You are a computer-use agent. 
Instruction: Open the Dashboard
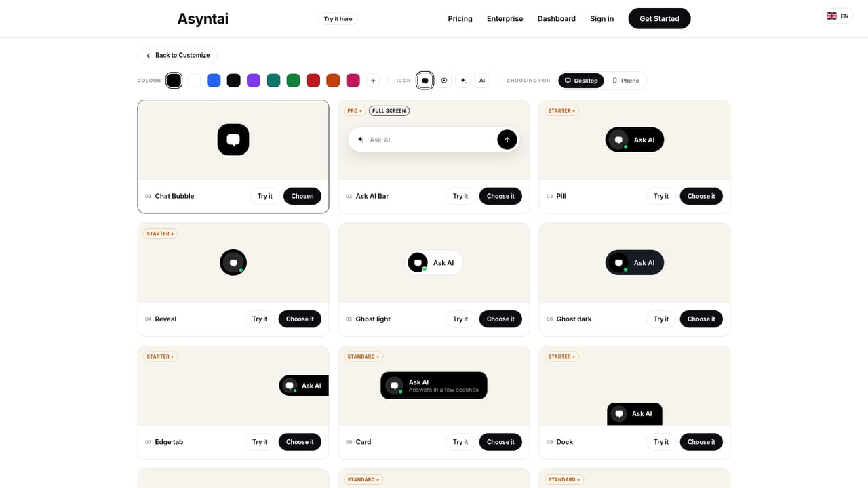point(556,18)
